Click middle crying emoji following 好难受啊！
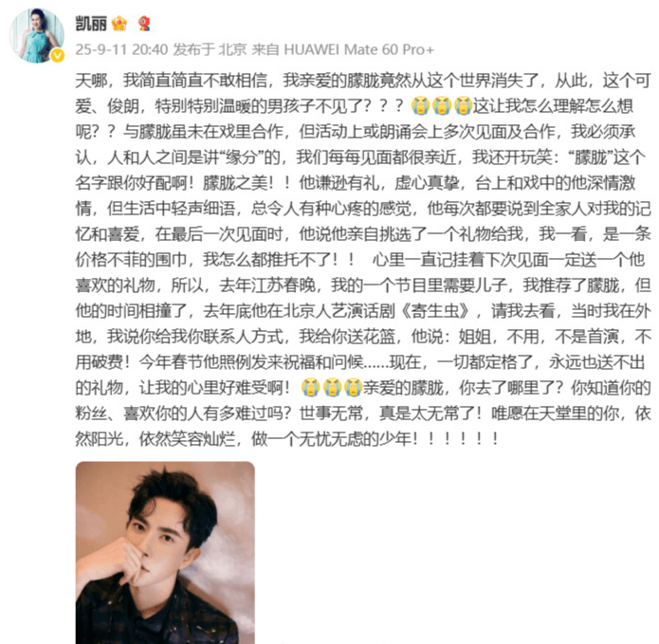This screenshot has height=644, width=659. coord(332,387)
